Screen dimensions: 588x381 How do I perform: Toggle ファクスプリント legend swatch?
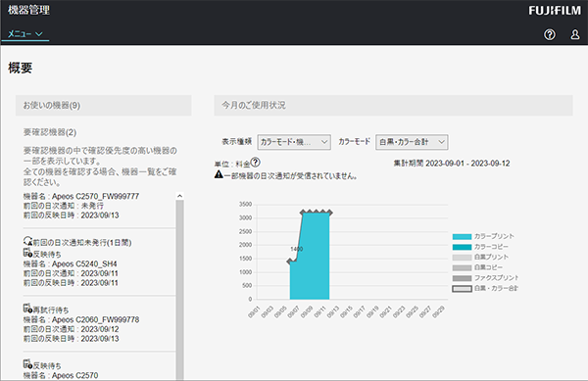point(462,278)
